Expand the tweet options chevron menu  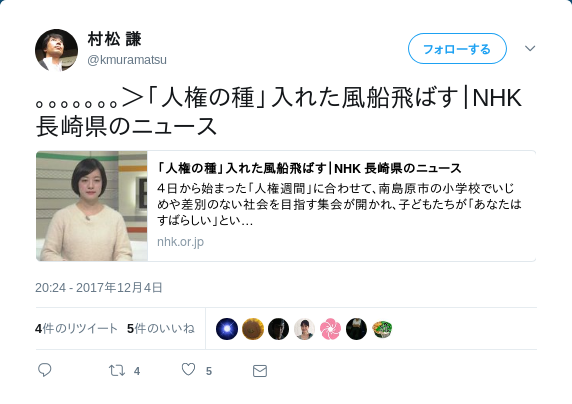click(x=530, y=48)
